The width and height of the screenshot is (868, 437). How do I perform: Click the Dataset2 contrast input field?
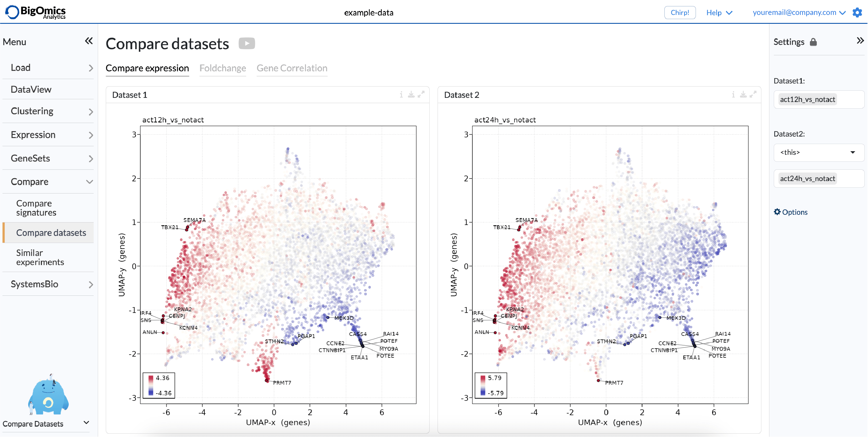pyautogui.click(x=819, y=179)
